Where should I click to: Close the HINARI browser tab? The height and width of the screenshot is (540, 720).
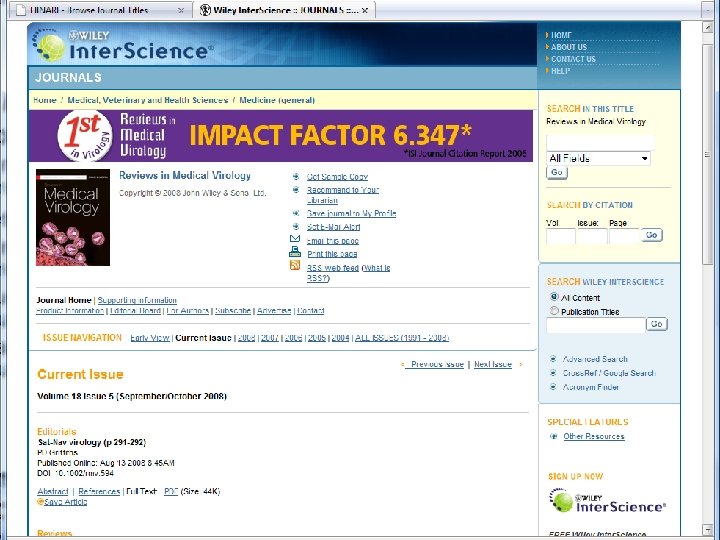[x=181, y=10]
